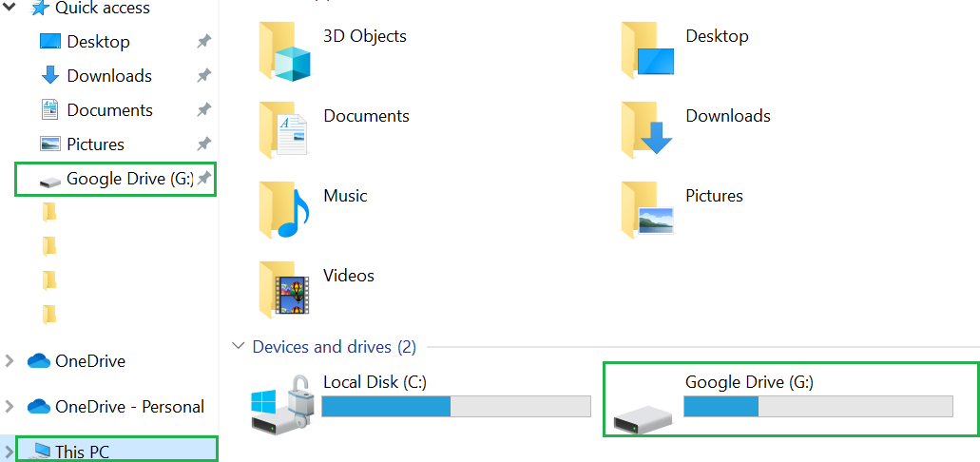Click the 3D Objects folder name
The width and height of the screenshot is (980, 462).
(364, 35)
